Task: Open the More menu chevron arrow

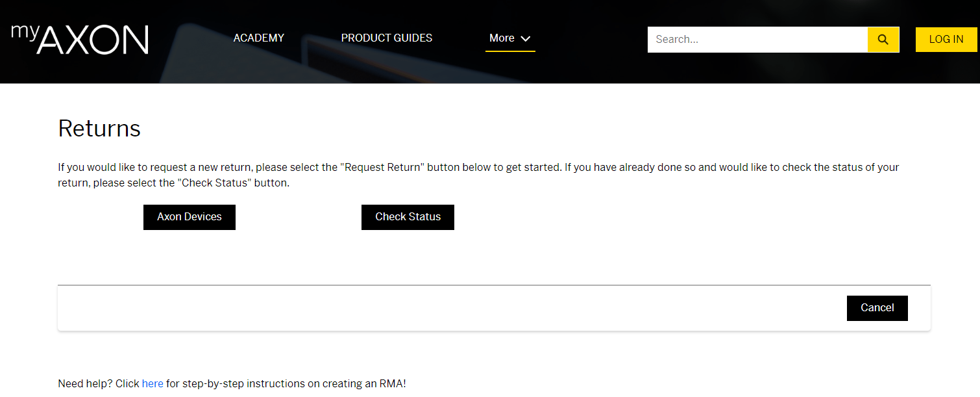Action: point(526,38)
